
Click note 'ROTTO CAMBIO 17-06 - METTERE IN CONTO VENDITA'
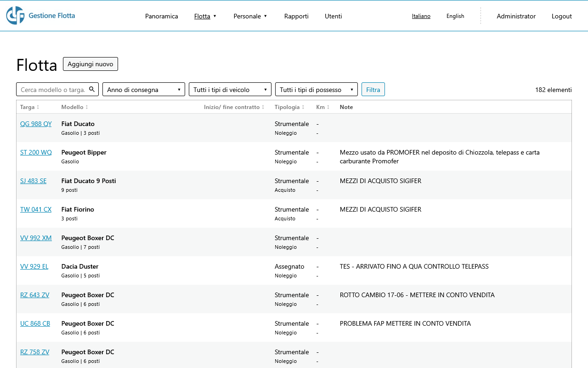click(x=417, y=295)
